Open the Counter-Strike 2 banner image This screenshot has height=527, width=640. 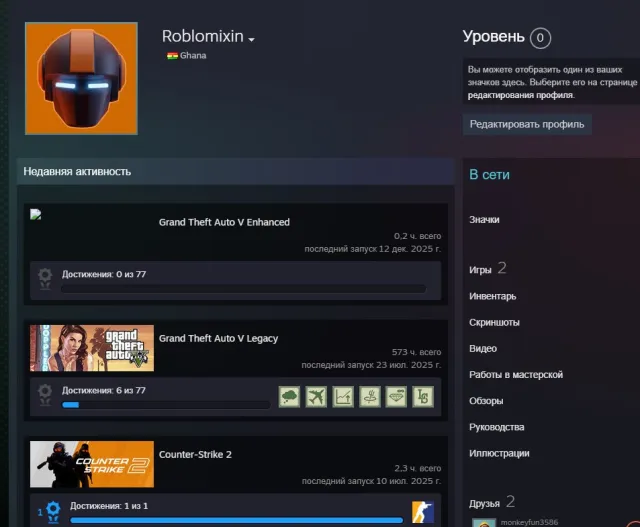(92, 464)
